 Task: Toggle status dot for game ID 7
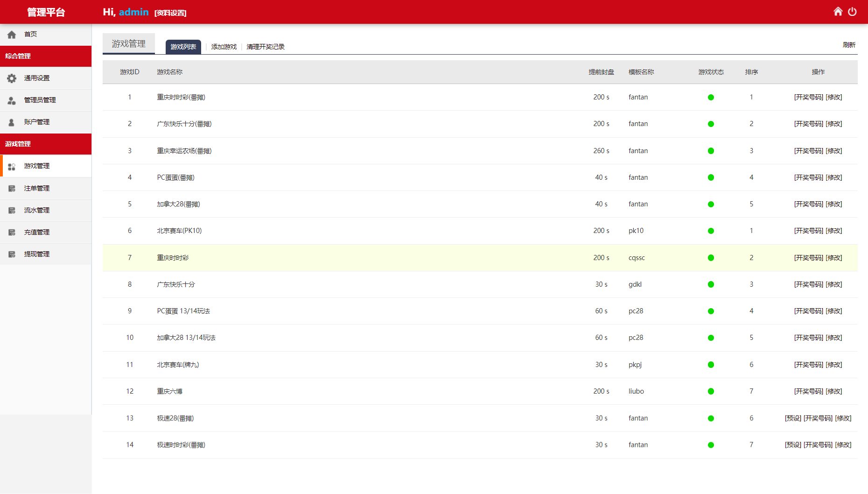[x=711, y=258]
